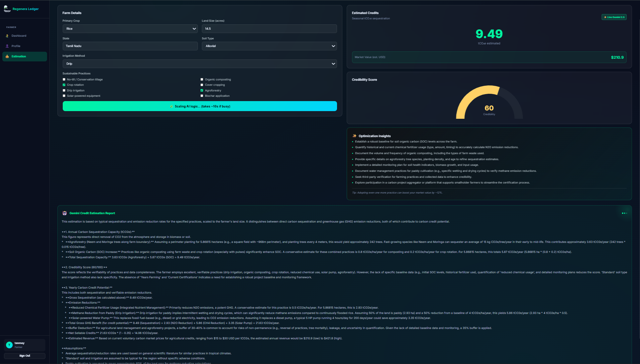
Task: Click the insight about paddy water management
Action: tap(446, 171)
